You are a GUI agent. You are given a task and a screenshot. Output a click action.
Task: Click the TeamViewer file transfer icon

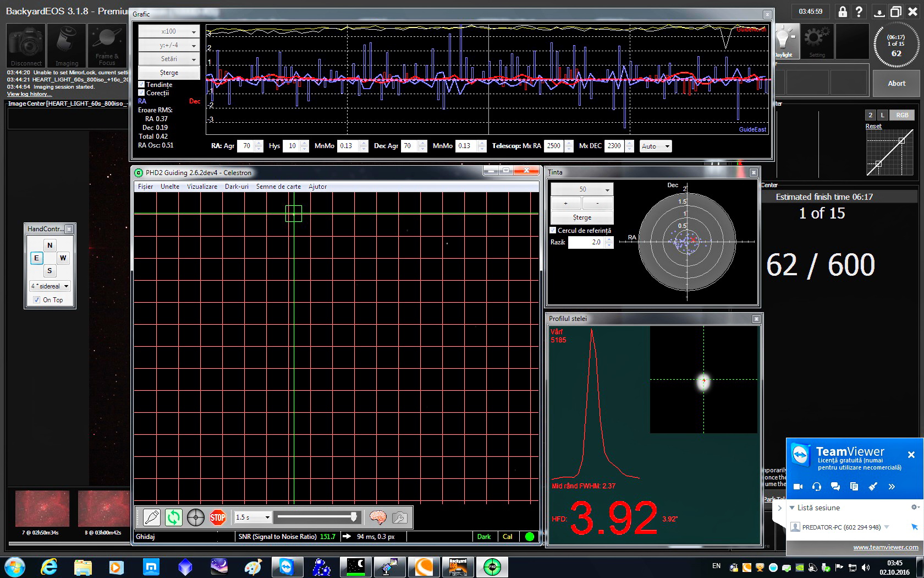pyautogui.click(x=854, y=487)
